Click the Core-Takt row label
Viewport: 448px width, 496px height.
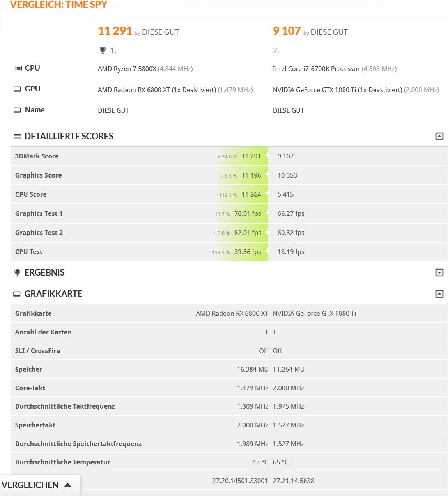click(x=30, y=388)
